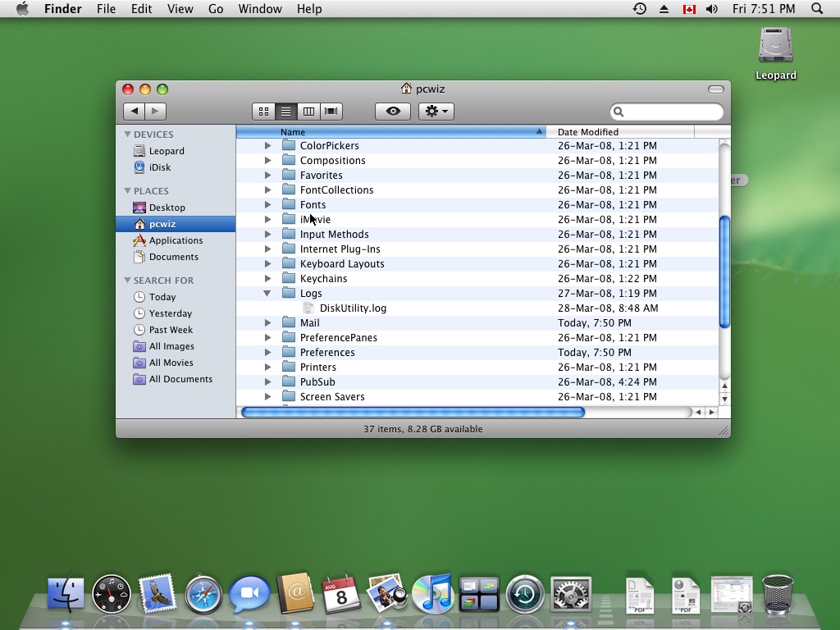
Task: Click the scroll right arrow
Action: [x=711, y=412]
